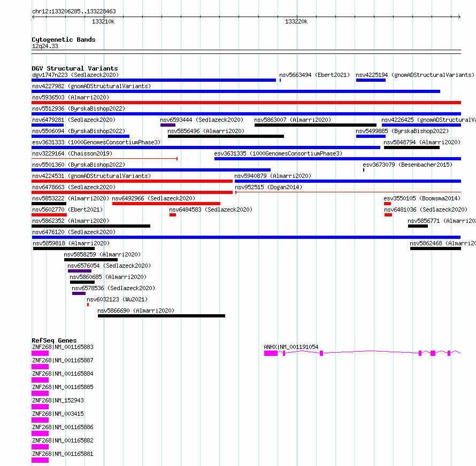Open ZNF268|NM_001165884 transcript label
The image size is (476, 466).
[x=63, y=374]
